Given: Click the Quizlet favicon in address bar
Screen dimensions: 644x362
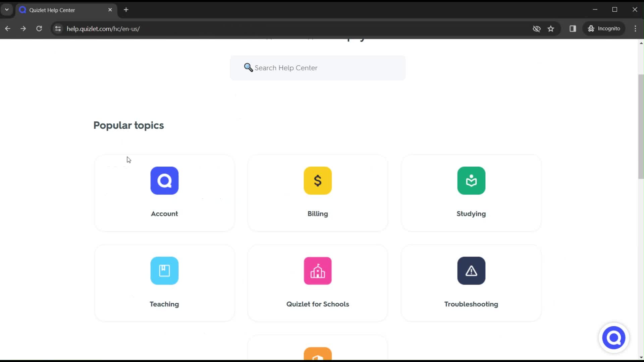Looking at the screenshot, I should point(22,10).
